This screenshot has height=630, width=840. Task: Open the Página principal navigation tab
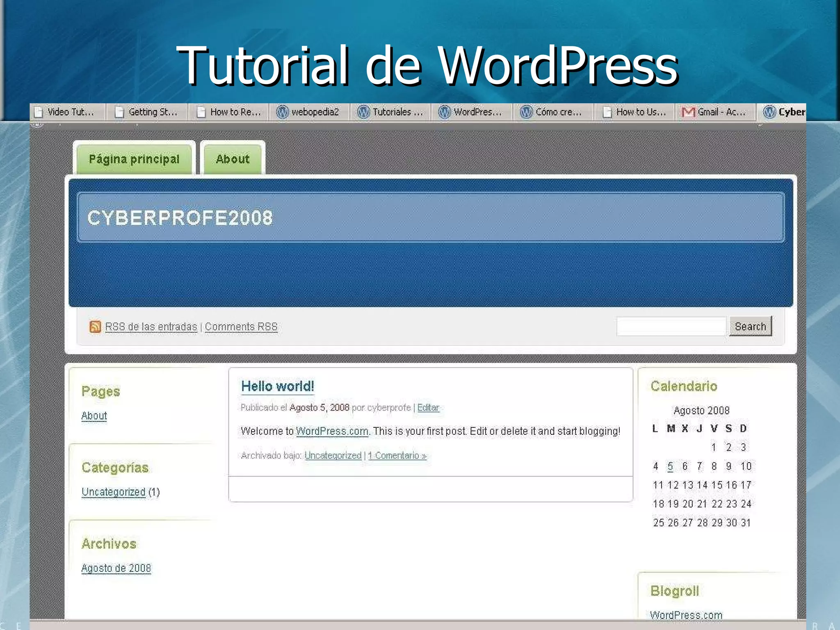pyautogui.click(x=134, y=159)
